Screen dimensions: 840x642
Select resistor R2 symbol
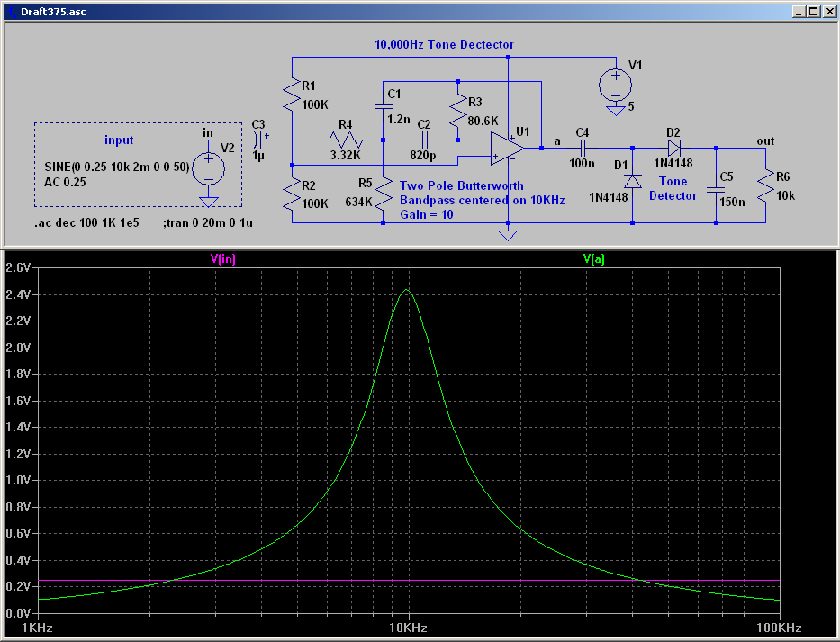tap(292, 194)
